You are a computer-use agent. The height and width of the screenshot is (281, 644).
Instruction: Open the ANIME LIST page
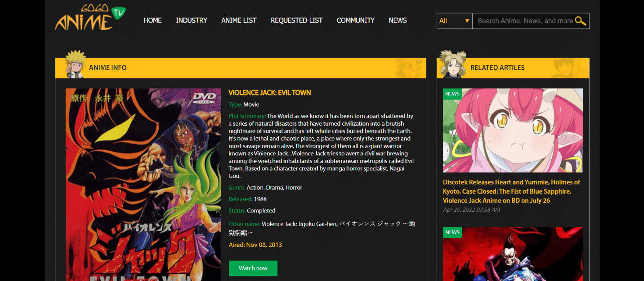pos(239,20)
